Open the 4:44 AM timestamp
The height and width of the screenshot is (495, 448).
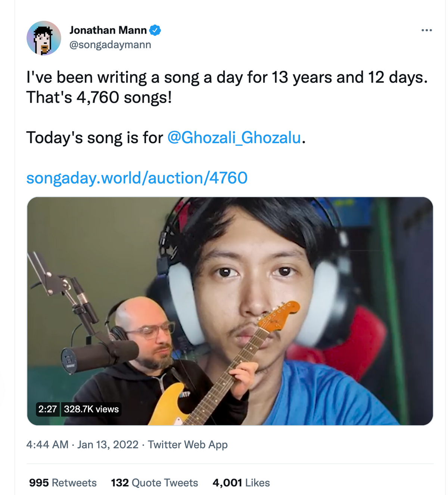click(x=47, y=445)
